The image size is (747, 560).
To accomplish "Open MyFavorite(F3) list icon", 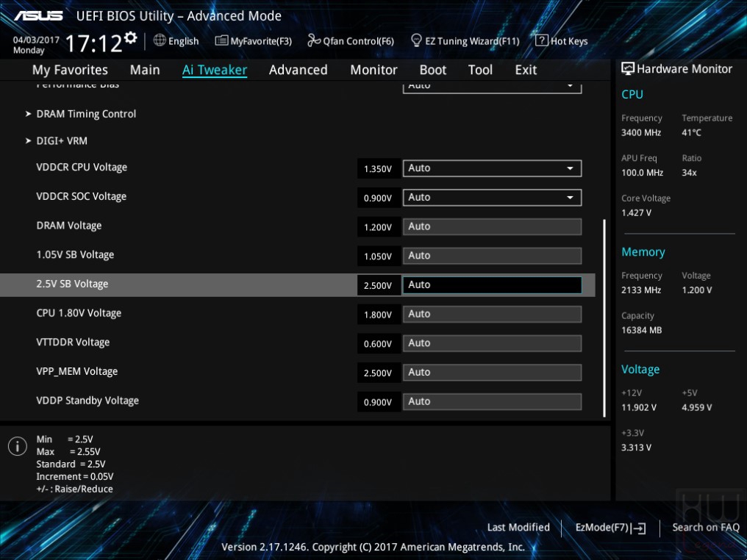I will pos(221,40).
